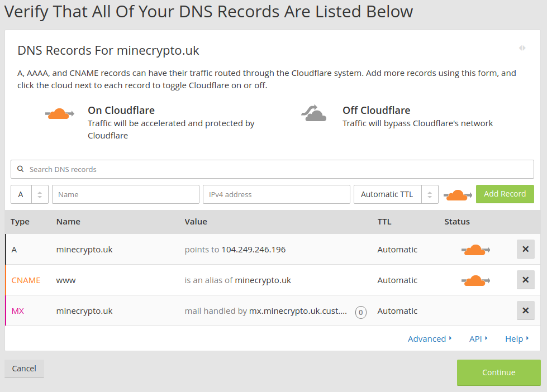This screenshot has width=547, height=392.
Task: Click the minecrypto.uk name in the A row
Action: tap(84, 250)
